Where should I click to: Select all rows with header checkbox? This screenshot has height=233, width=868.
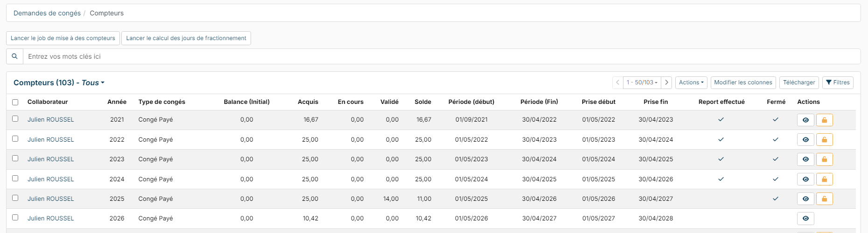click(x=15, y=102)
